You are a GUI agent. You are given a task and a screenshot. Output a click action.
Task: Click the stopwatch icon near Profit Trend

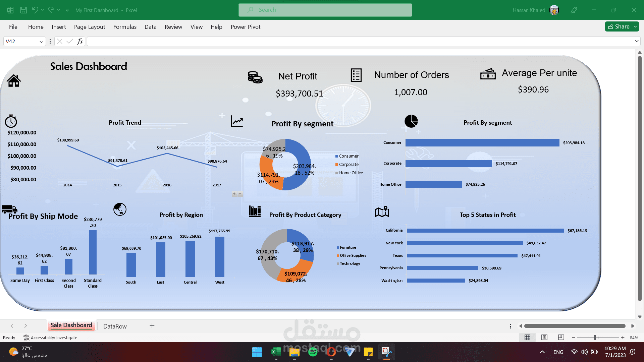pyautogui.click(x=11, y=121)
